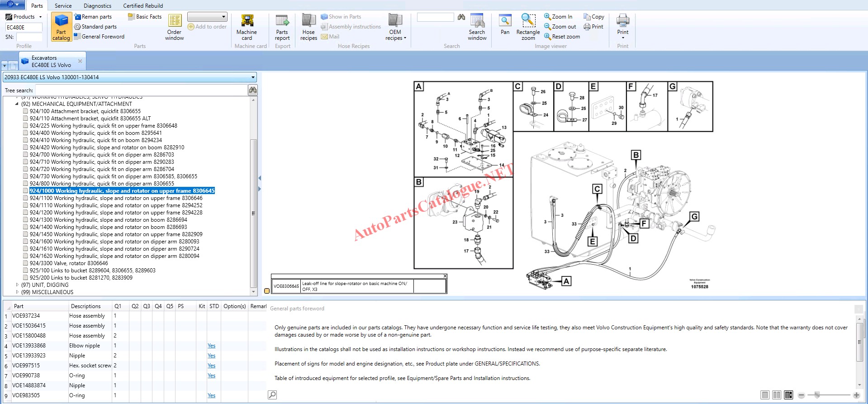This screenshot has width=868, height=404.
Task: Open the Machine card
Action: pos(247,28)
